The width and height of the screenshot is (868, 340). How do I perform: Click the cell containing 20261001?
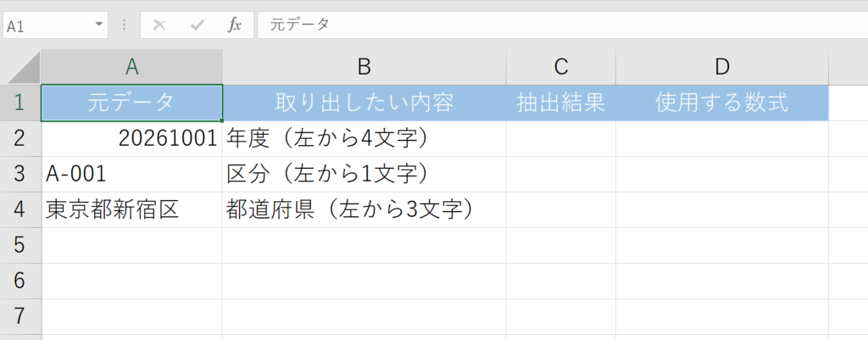coord(131,138)
